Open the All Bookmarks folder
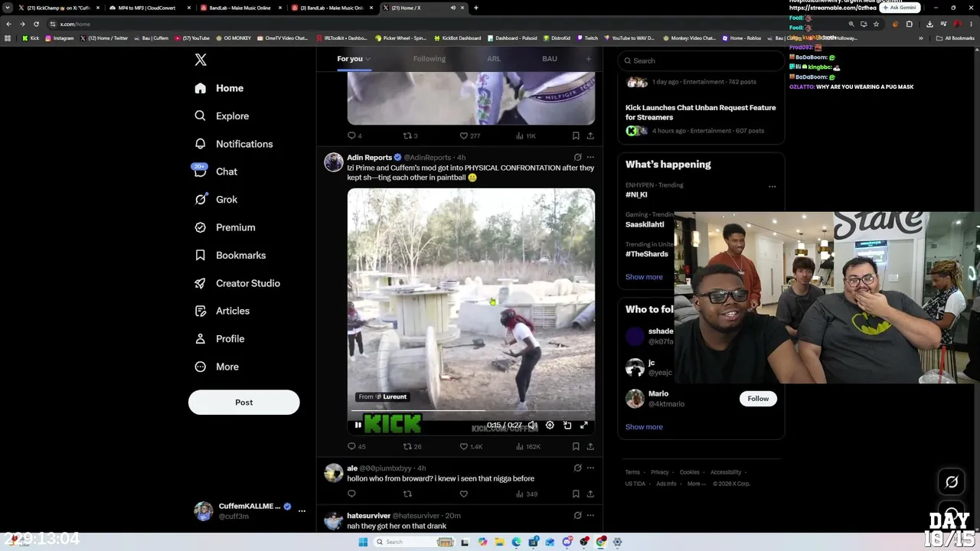 [955, 38]
